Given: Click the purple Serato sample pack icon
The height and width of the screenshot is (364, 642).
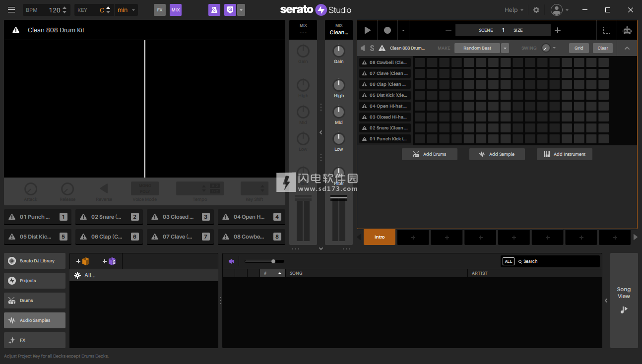Looking at the screenshot, I should coord(214,10).
